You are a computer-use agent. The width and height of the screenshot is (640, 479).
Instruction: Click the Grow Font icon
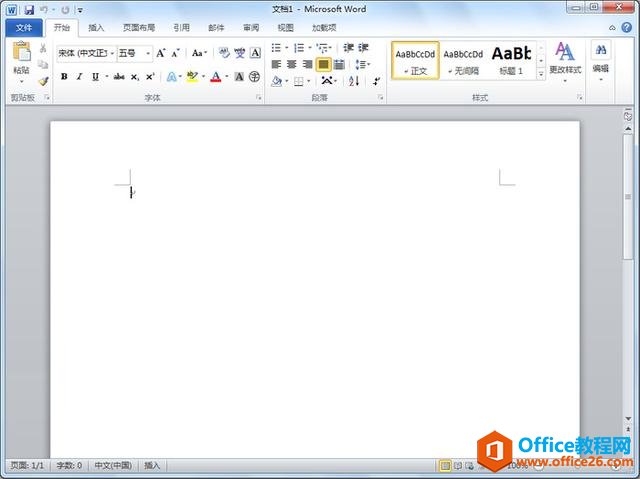tap(160, 53)
